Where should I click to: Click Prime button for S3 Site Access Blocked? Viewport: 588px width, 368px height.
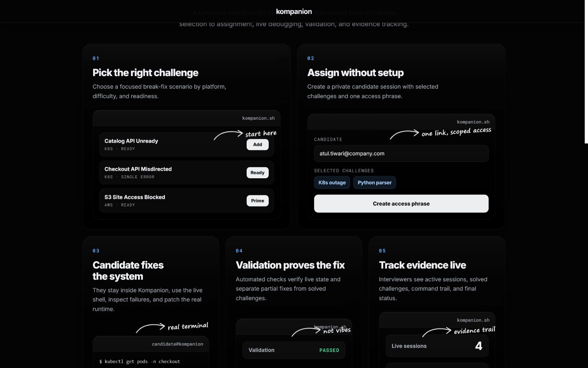(x=258, y=201)
